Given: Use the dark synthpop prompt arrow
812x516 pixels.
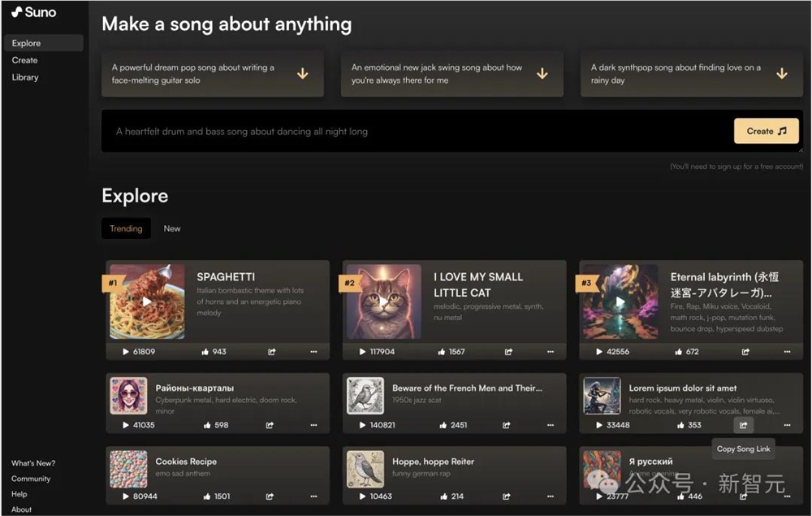Looking at the screenshot, I should [781, 74].
